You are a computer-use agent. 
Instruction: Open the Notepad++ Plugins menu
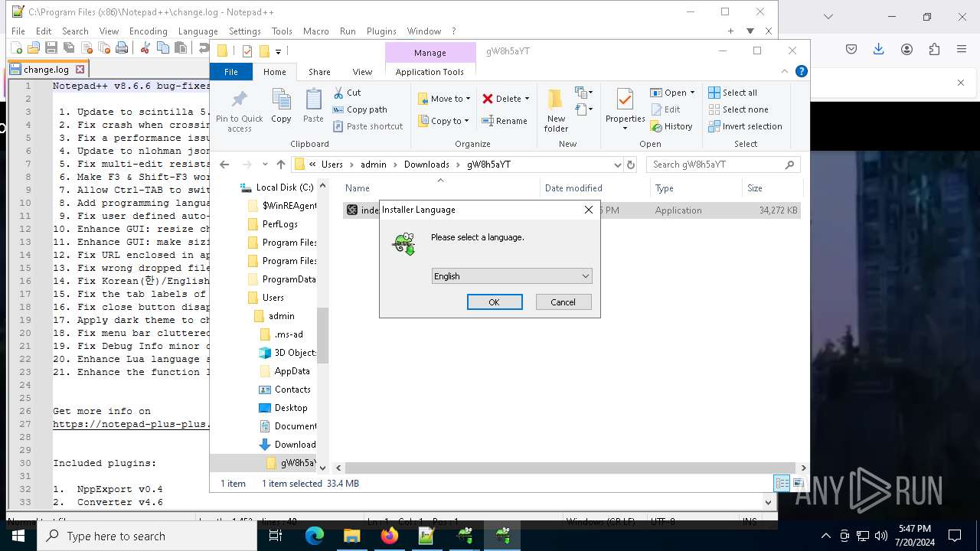381,31
